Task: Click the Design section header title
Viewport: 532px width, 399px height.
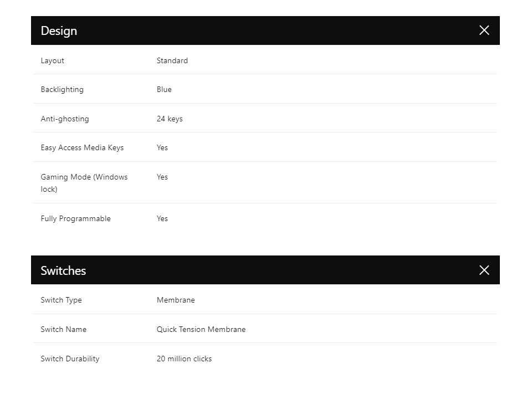Action: [59, 31]
